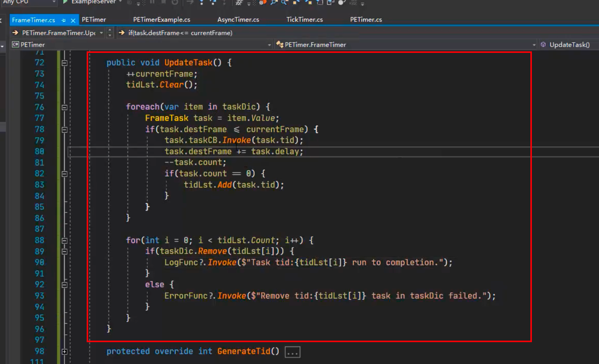Screen dimensions: 599x364
Task: Click the GenerateTid method name on line 98
Action: click(x=244, y=351)
